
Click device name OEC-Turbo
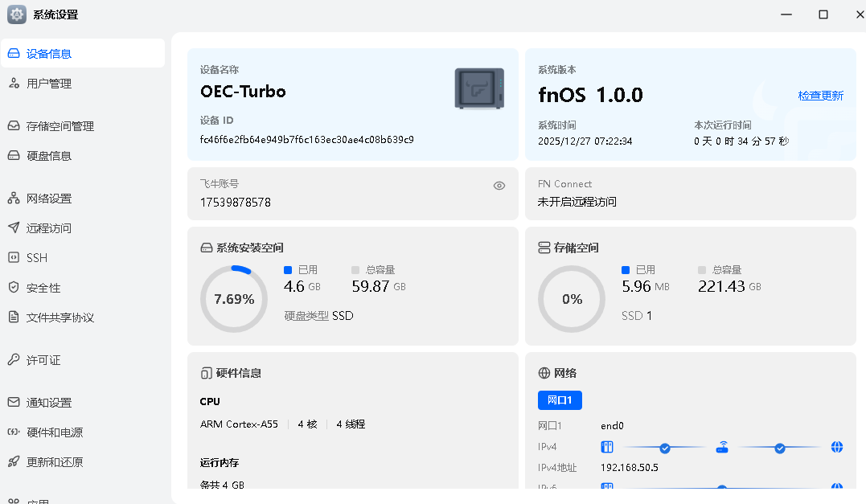243,91
